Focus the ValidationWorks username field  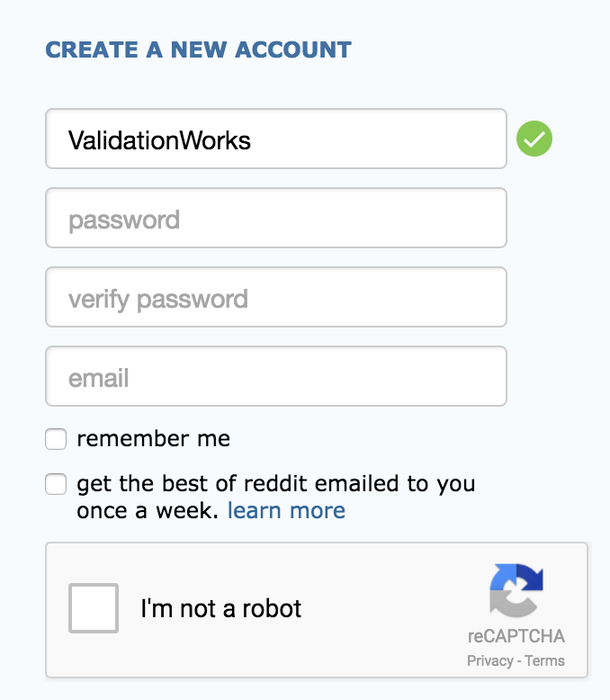[275, 139]
